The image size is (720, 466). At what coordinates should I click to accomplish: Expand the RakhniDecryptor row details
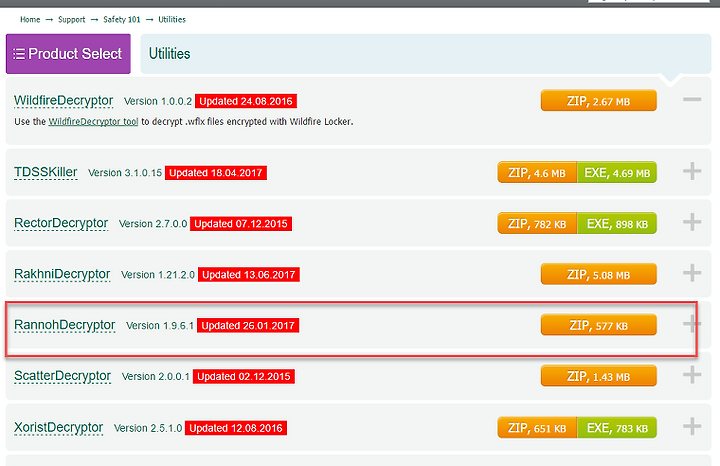(x=692, y=273)
